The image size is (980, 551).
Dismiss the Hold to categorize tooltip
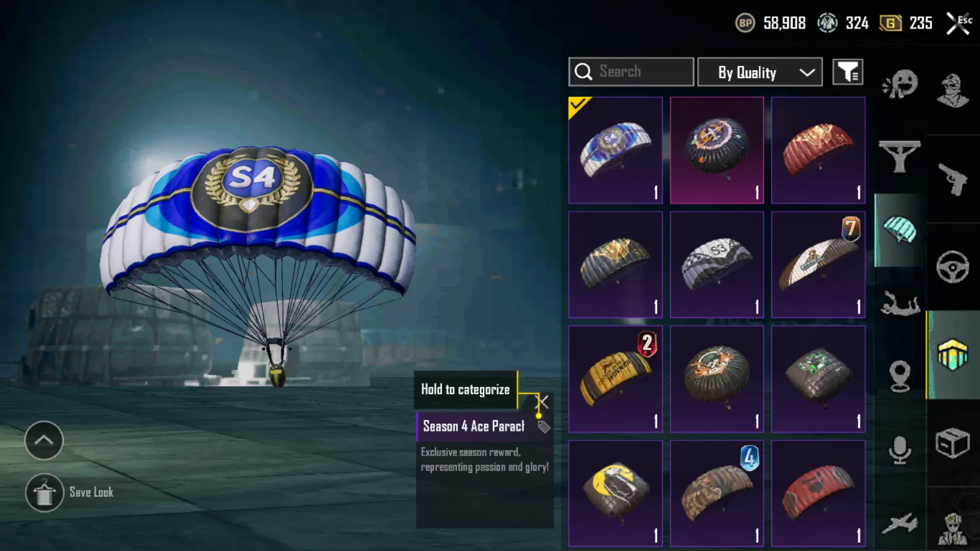coord(543,402)
